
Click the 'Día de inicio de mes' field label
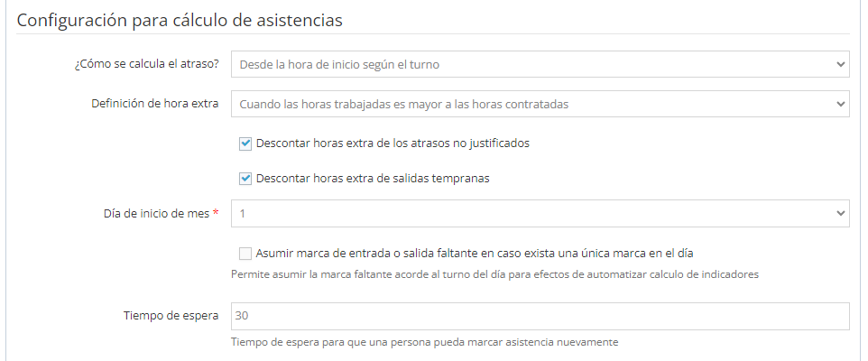(x=156, y=214)
